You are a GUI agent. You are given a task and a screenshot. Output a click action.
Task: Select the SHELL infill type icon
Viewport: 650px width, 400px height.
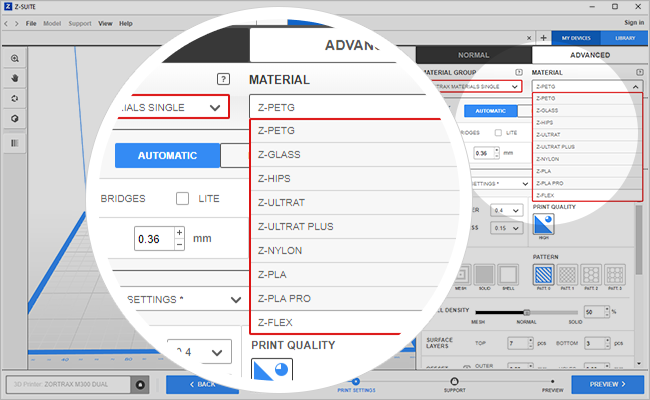[508, 274]
